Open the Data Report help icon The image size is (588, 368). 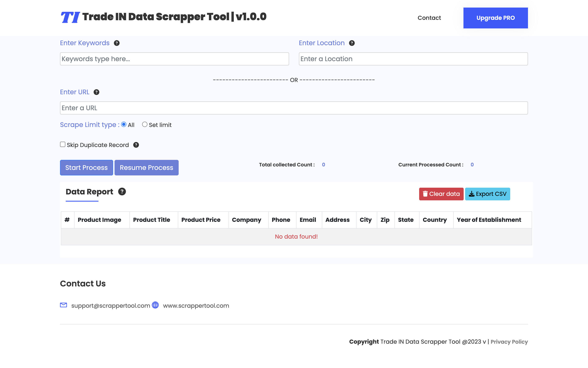coord(122,192)
